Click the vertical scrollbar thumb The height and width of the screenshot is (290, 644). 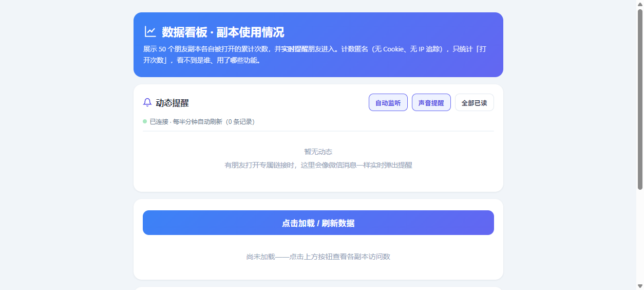[x=640, y=99]
